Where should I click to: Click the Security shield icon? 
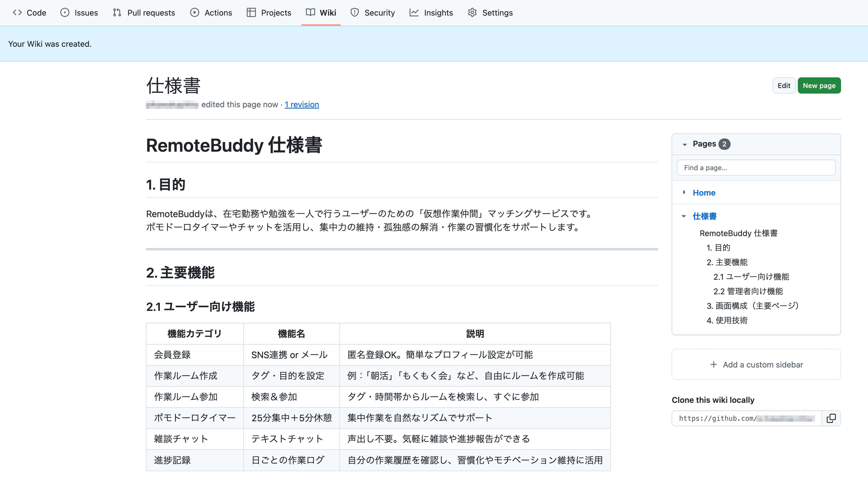coord(355,12)
